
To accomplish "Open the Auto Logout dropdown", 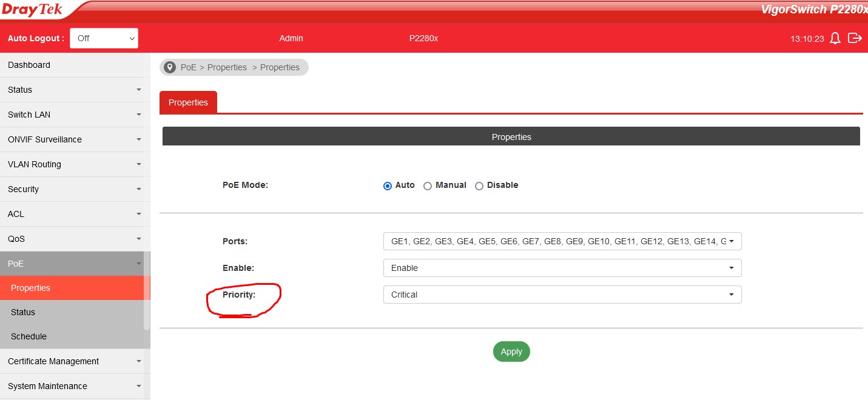I will [x=104, y=38].
